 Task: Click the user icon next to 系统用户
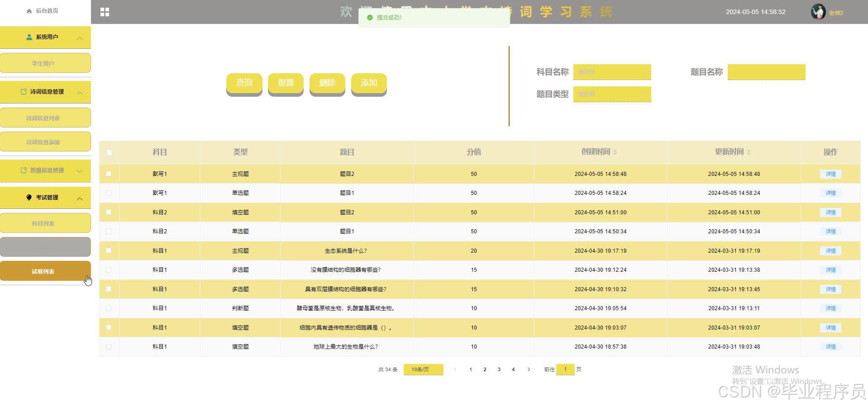(29, 37)
